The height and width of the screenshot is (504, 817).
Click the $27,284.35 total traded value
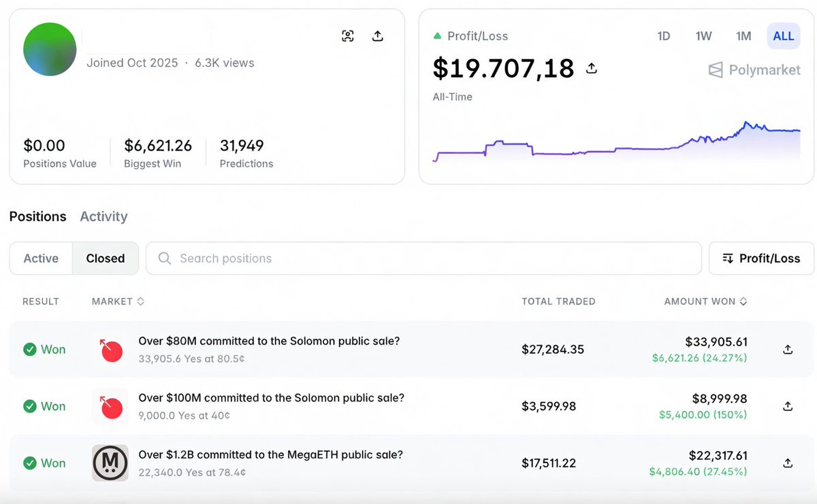tap(553, 350)
